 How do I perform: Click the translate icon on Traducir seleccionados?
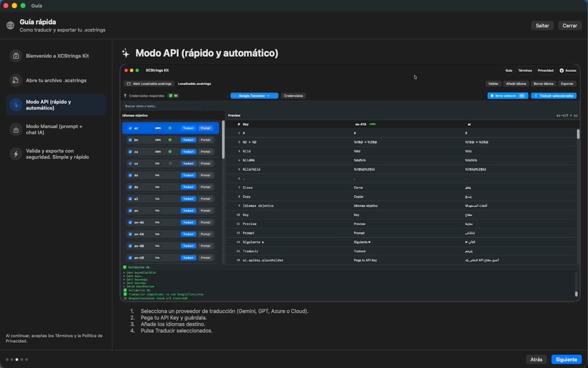click(536, 96)
